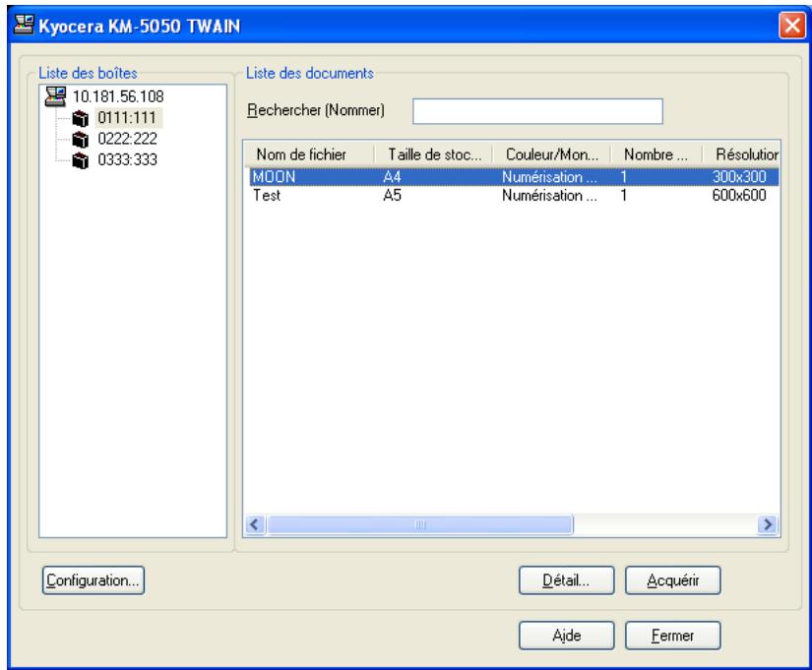Screen dimensions: 812x670
Task: Click into the Rechercher (Nommer) search field
Action: 537,111
